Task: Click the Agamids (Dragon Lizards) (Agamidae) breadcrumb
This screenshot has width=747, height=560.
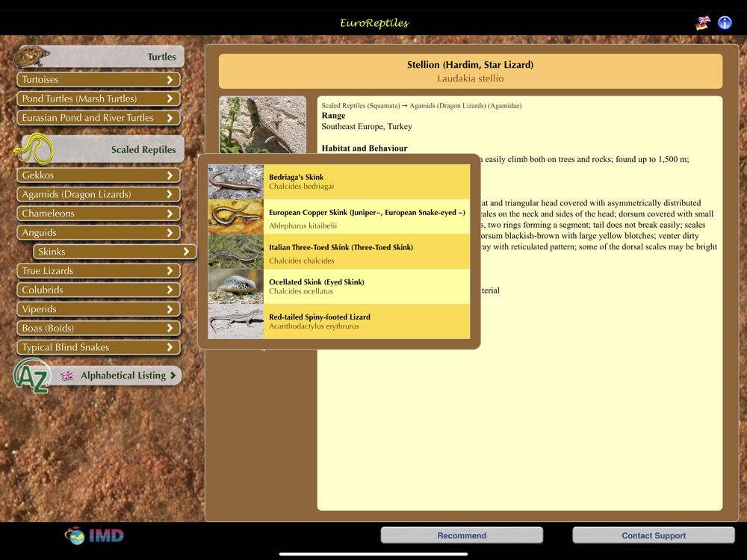Action: click(465, 106)
